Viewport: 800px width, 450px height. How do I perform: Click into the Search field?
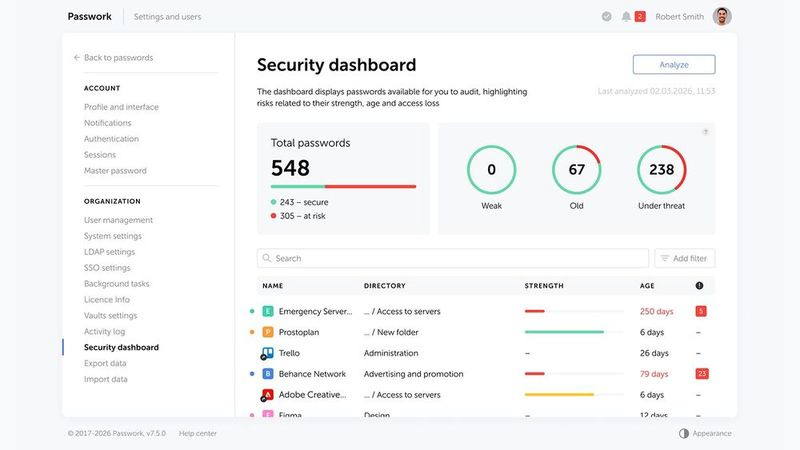click(x=453, y=258)
